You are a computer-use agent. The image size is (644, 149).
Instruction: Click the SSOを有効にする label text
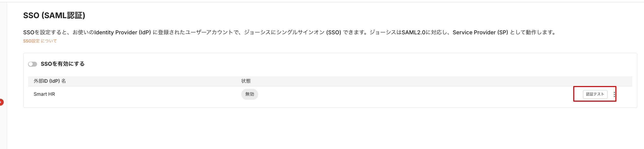(x=63, y=64)
